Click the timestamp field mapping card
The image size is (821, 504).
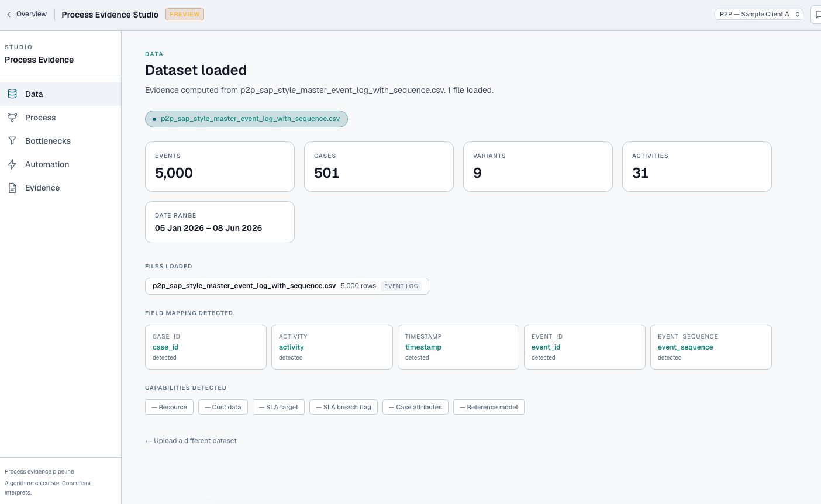coord(458,347)
